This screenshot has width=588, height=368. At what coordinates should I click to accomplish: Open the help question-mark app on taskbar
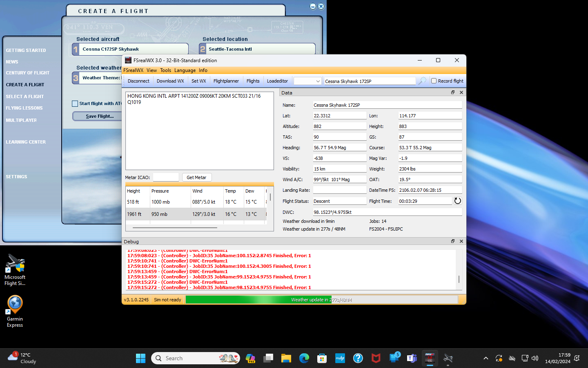pyautogui.click(x=358, y=358)
